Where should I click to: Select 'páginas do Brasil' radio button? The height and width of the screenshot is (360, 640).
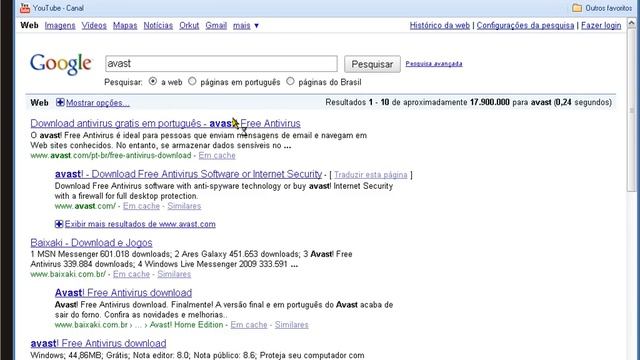(x=290, y=81)
